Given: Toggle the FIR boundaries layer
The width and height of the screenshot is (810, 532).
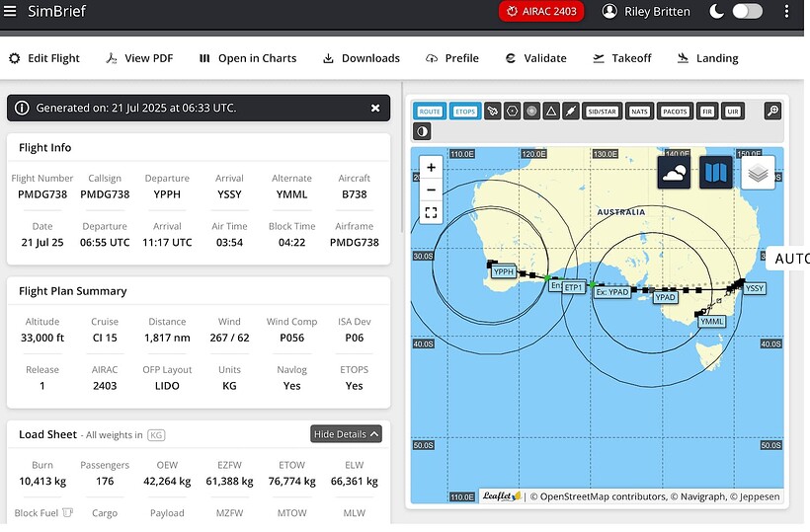Looking at the screenshot, I should (707, 112).
